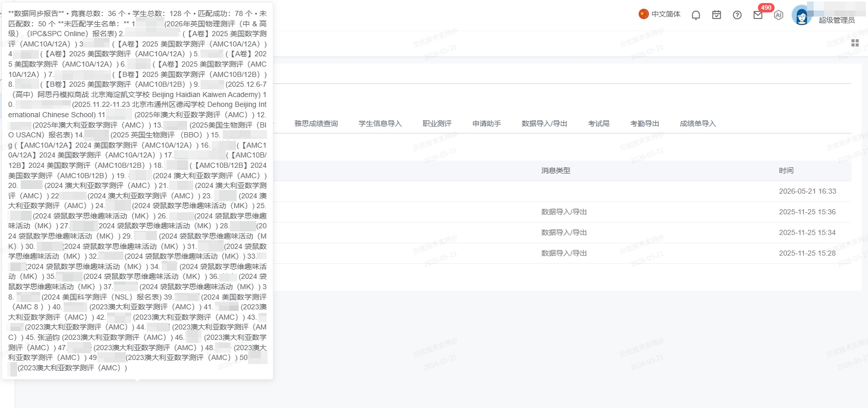Open the 成绩单导入 tab
Image resolution: width=868 pixels, height=408 pixels.
click(x=698, y=123)
